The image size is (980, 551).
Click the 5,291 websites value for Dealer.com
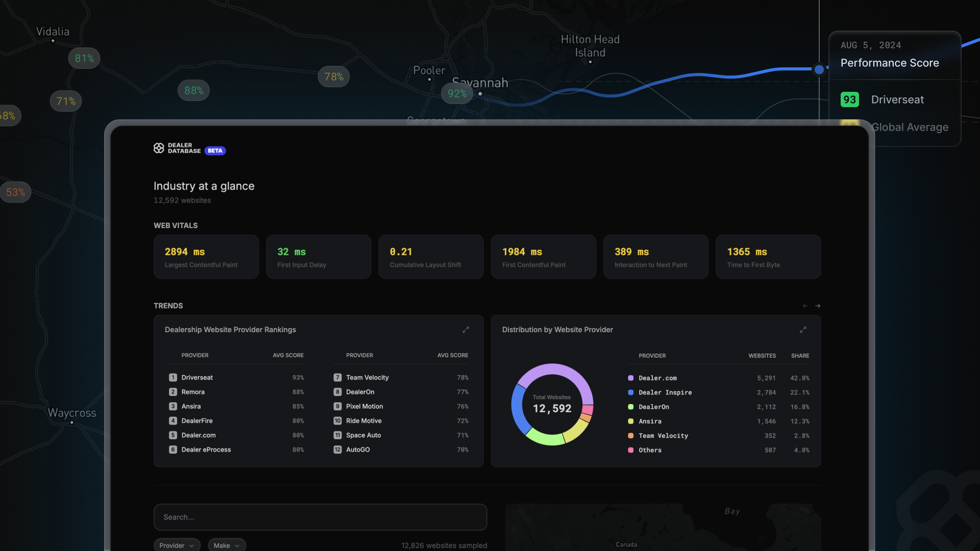point(766,378)
